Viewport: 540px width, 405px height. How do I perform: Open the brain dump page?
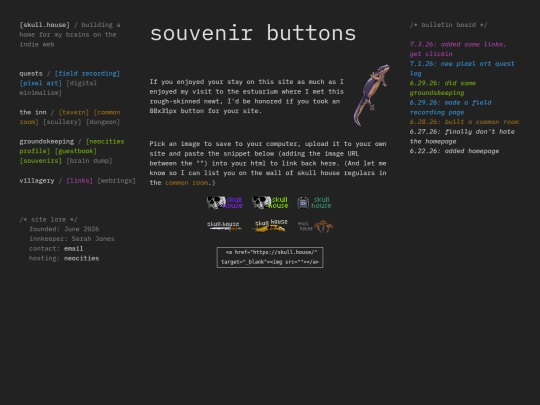(89, 161)
